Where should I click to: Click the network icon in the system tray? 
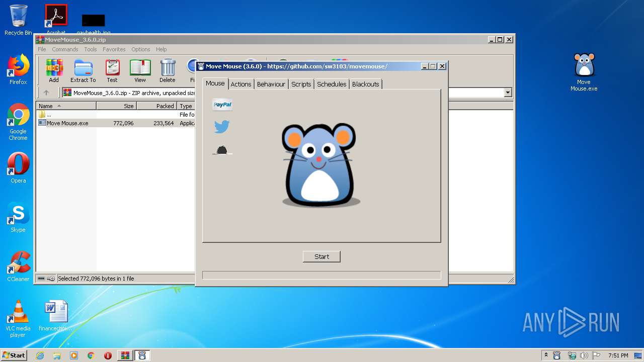[572, 355]
